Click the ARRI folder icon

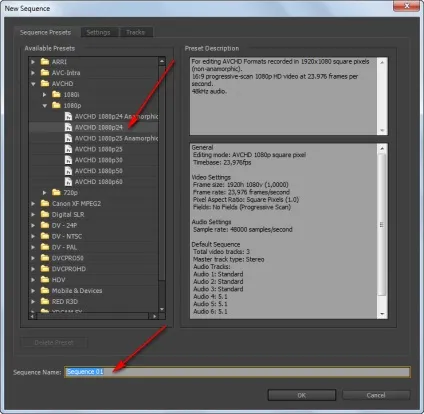(45, 62)
